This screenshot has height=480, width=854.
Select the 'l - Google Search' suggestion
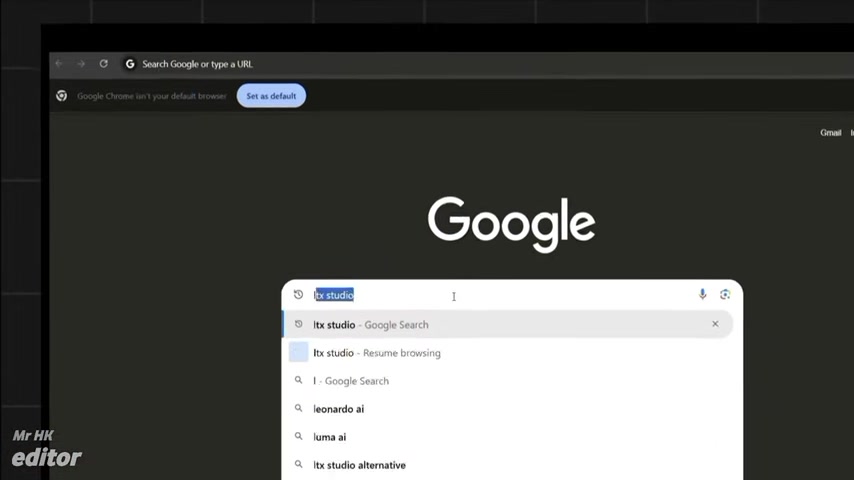(x=508, y=381)
